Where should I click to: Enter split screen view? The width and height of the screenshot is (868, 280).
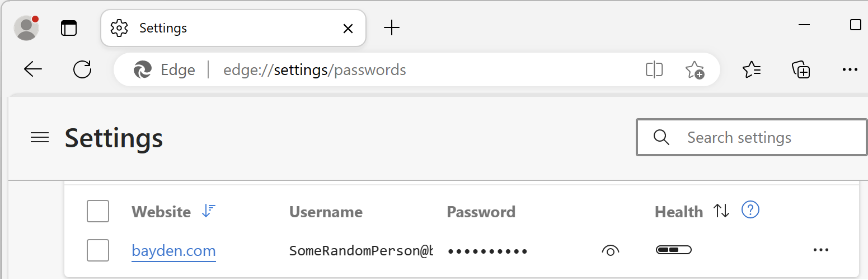(x=654, y=70)
